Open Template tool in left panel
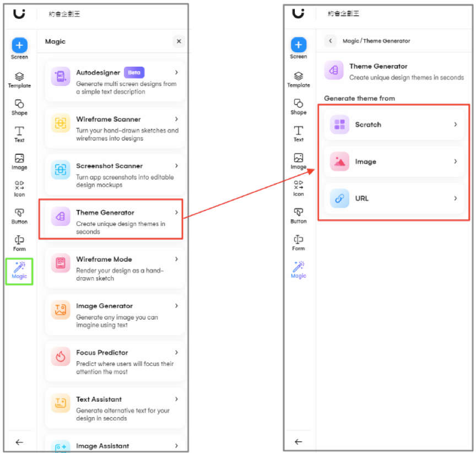Viewport: 476px width, 453px height. (x=19, y=80)
